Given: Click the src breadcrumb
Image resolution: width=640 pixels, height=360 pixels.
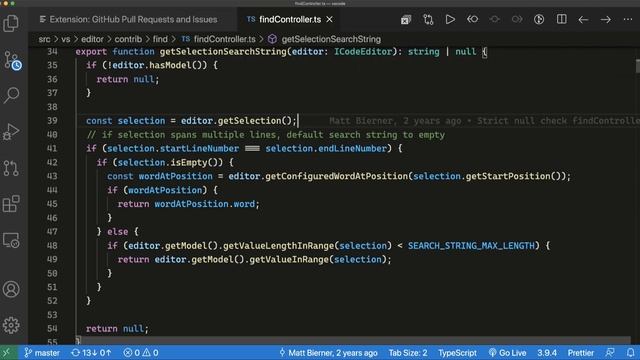Looking at the screenshot, I should tap(44, 39).
